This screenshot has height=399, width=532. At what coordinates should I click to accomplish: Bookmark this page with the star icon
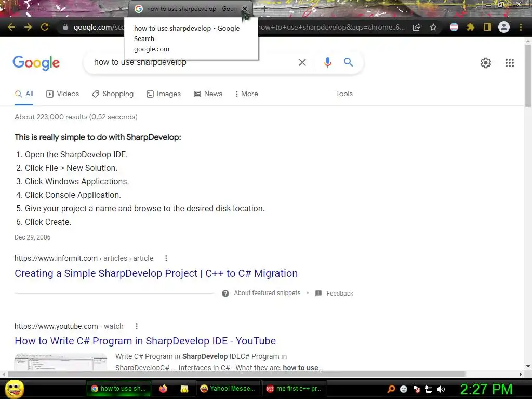[433, 27]
